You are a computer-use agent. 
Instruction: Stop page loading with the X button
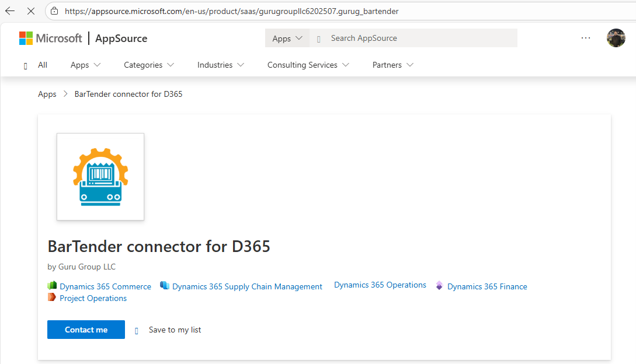(31, 11)
